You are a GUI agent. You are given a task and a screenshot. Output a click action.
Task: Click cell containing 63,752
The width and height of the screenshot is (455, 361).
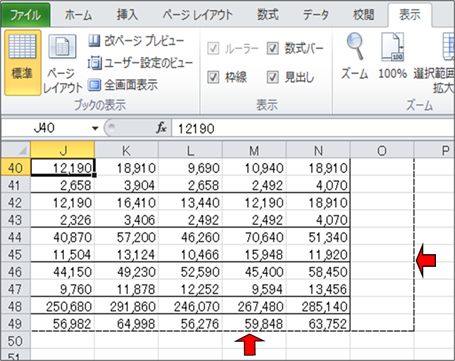point(318,323)
